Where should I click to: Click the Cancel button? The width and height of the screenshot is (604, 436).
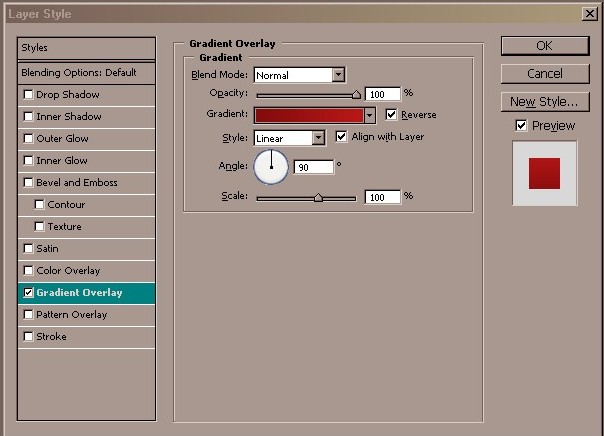tap(544, 74)
